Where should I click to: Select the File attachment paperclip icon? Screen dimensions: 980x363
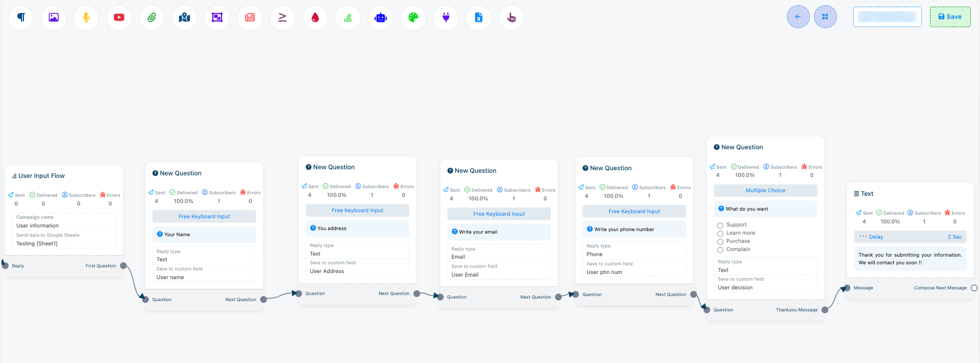[152, 17]
